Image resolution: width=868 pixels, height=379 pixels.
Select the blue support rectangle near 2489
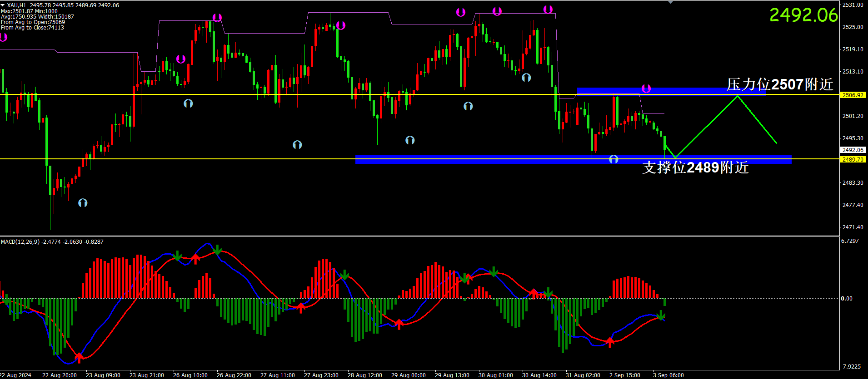coord(573,159)
